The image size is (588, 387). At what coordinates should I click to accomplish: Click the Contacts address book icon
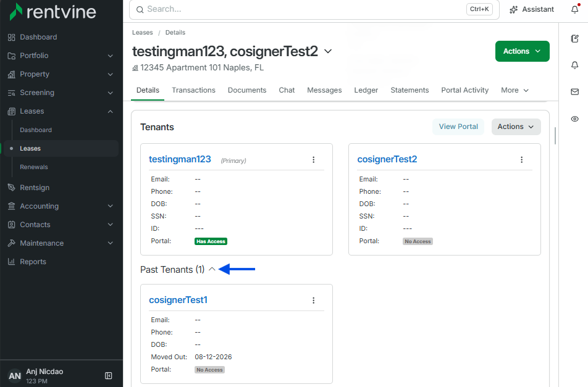12,225
